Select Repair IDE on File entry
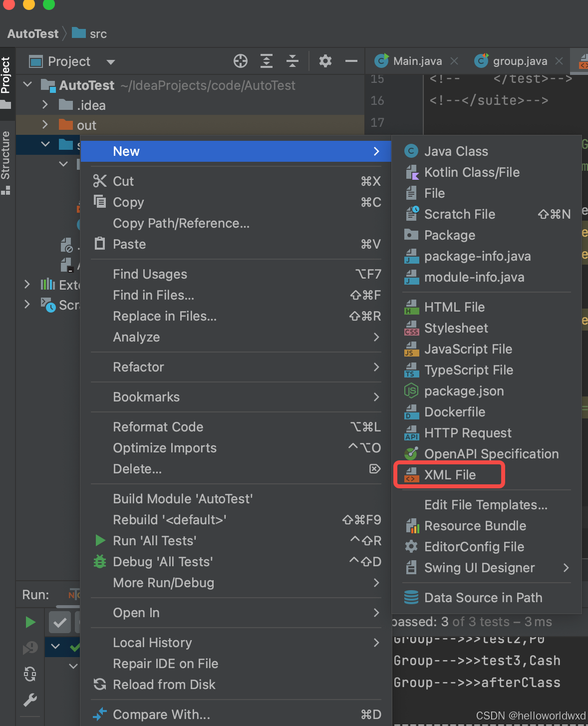 (236, 664)
